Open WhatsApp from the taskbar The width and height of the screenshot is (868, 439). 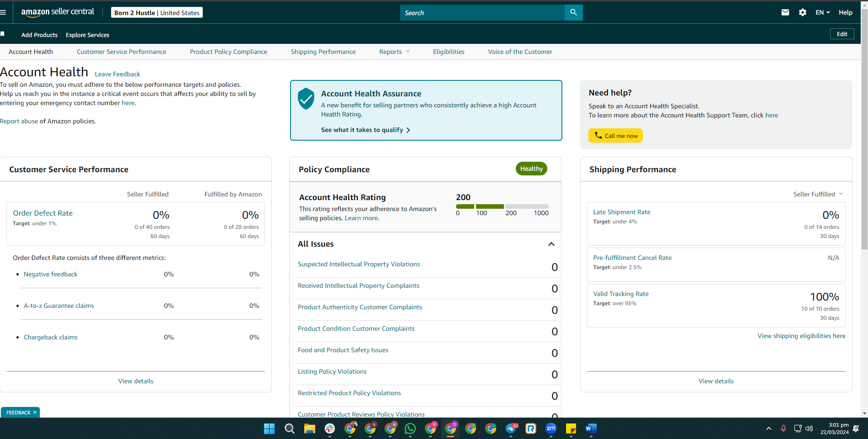click(410, 428)
